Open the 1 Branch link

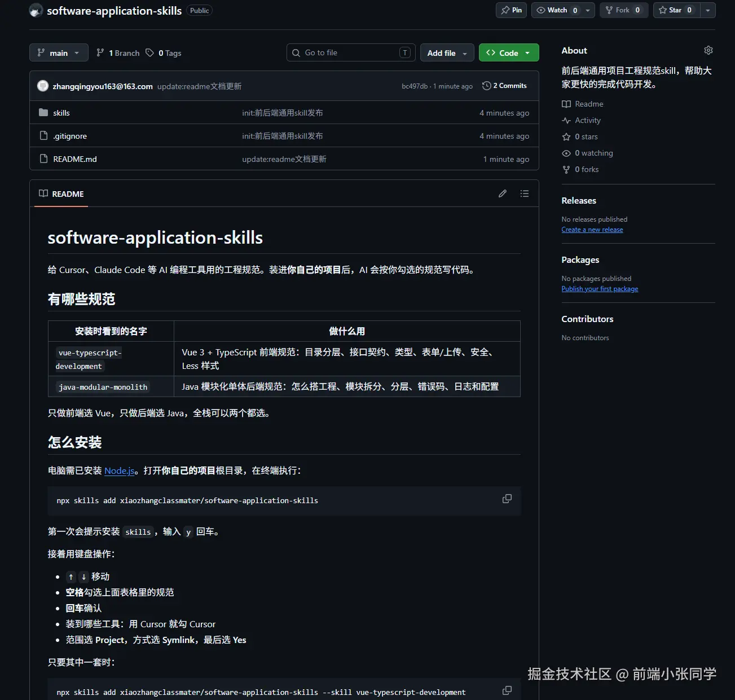[118, 52]
